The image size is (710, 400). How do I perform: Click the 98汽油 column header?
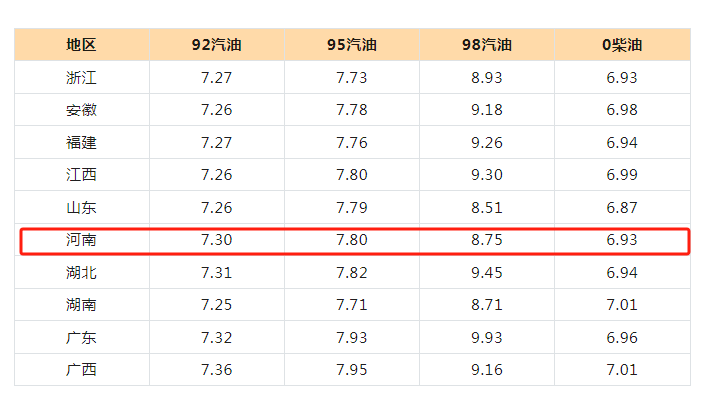487,45
